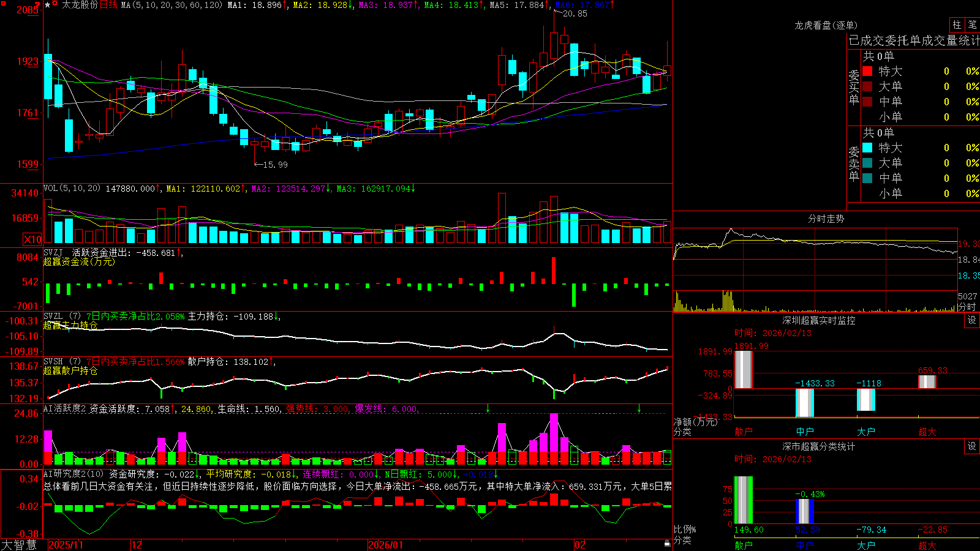The image size is (980, 551).
Task: Click the dark red 中单 buy order swatch
Action: point(867,102)
